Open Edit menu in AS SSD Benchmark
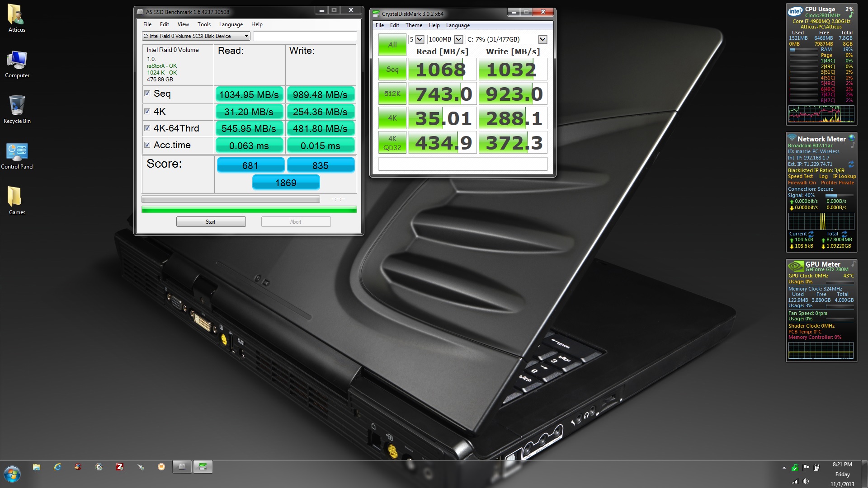868x488 pixels. pos(165,24)
